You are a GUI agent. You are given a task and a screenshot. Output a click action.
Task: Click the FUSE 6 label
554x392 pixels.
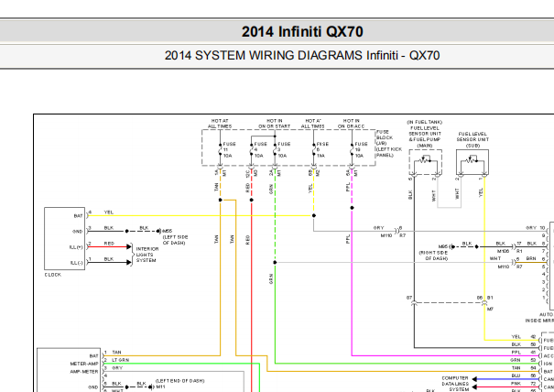pyautogui.click(x=322, y=149)
